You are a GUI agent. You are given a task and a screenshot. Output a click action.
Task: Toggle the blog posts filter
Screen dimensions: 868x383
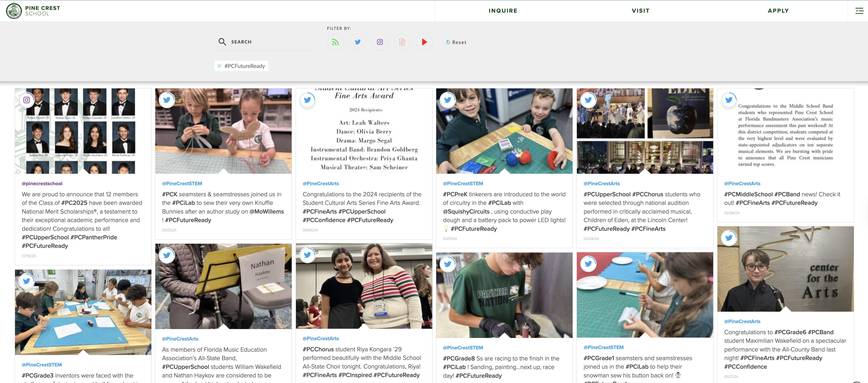pyautogui.click(x=402, y=42)
